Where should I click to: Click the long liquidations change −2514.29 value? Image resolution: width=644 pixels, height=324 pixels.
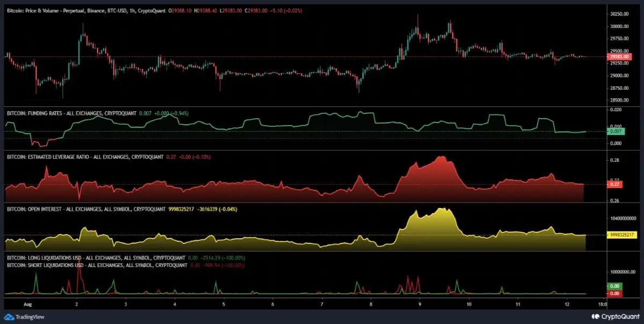(x=211, y=258)
